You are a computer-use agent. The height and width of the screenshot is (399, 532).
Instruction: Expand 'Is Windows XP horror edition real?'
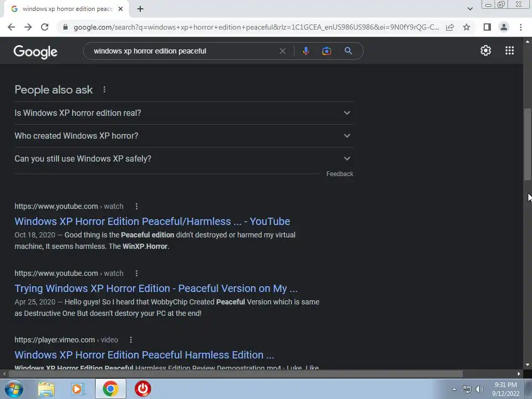click(184, 113)
